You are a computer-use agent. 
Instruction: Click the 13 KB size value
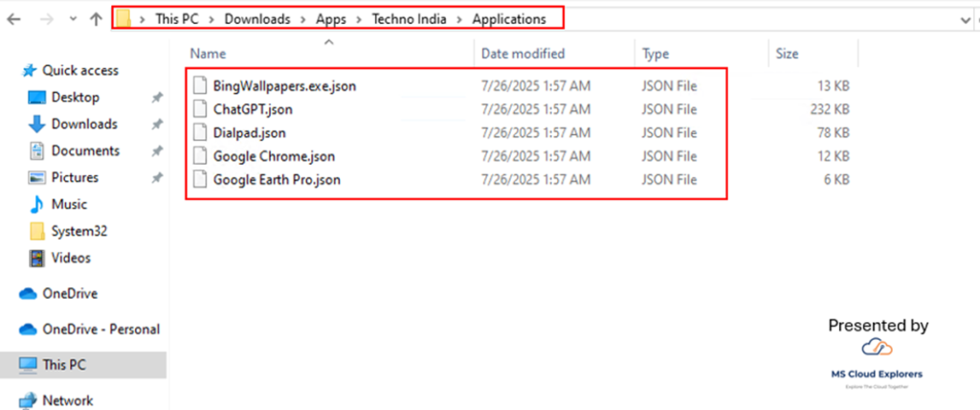pyautogui.click(x=833, y=86)
